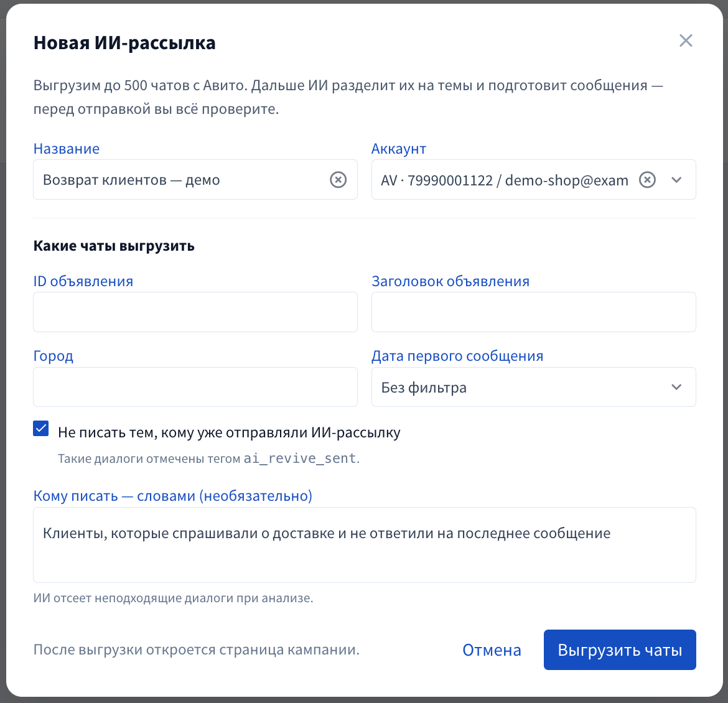Focus the Заголовок объявления input field

tap(533, 312)
